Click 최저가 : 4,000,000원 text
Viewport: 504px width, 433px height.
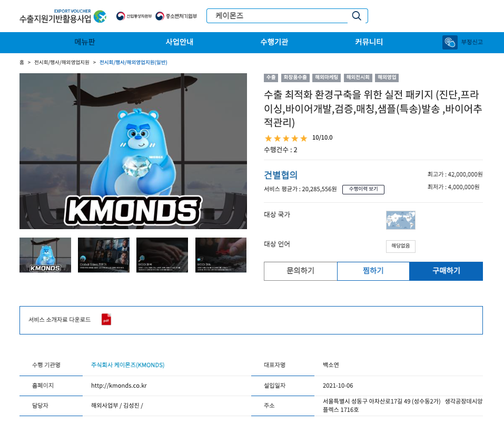click(x=453, y=187)
